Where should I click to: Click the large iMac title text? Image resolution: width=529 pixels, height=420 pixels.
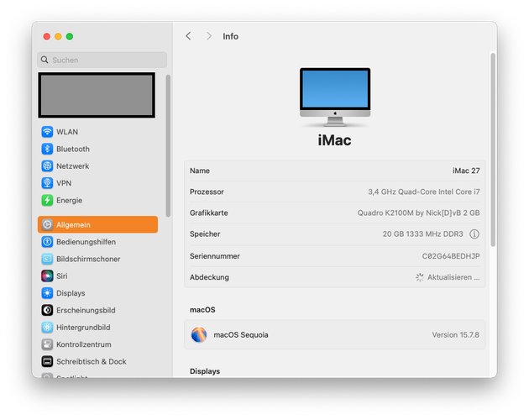pyautogui.click(x=334, y=140)
